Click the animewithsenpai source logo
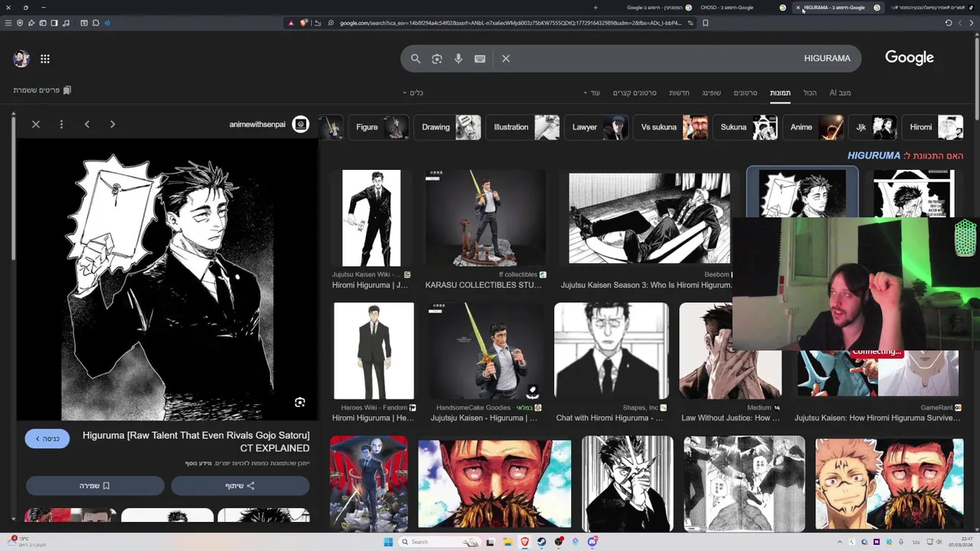 click(x=301, y=124)
